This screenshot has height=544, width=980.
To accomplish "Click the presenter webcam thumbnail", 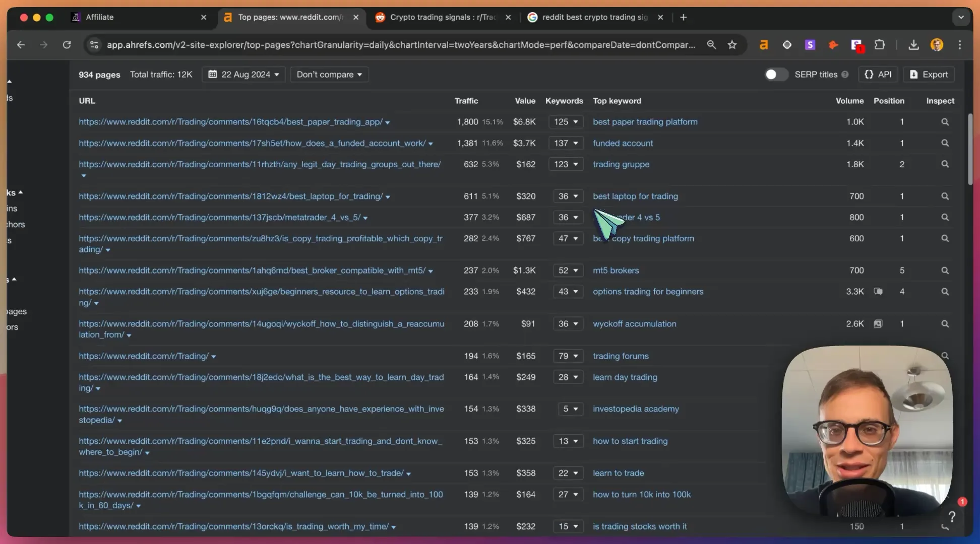I will point(867,431).
